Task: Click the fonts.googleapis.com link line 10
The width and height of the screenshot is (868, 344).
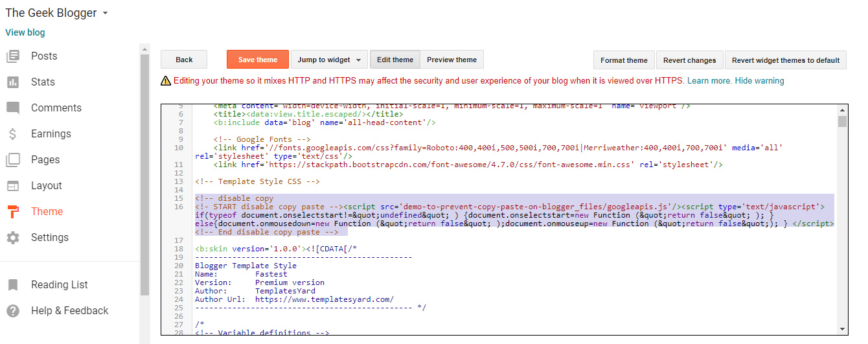Action: coord(498,148)
